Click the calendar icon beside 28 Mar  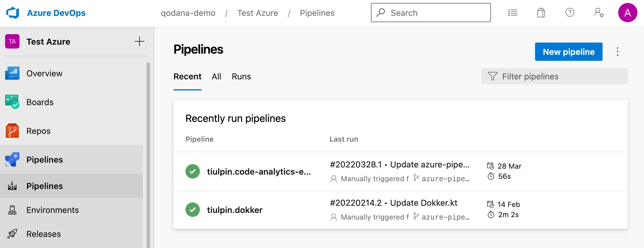coord(490,166)
